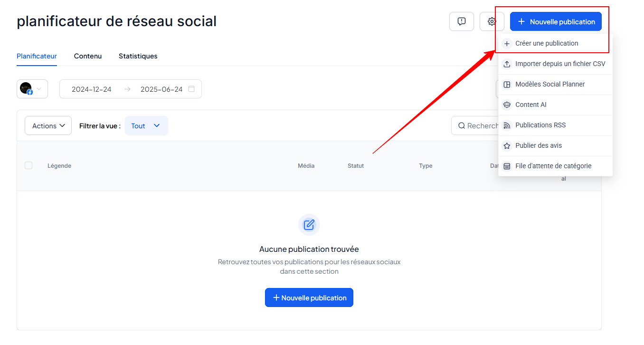Click the Recherche search field
This screenshot has height=345, width=644.
[475, 126]
